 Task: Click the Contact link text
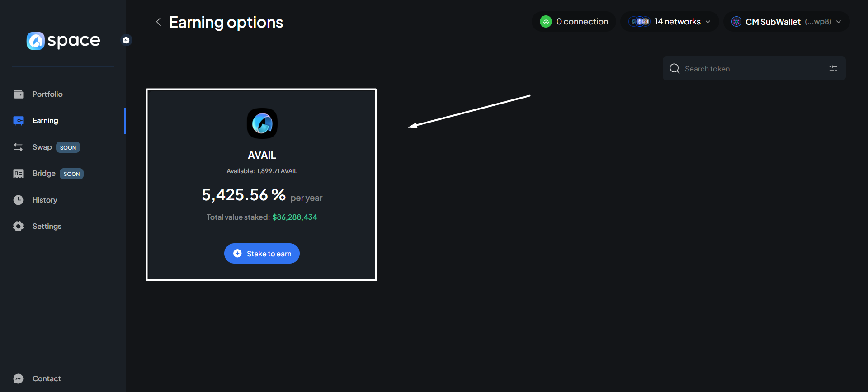tap(47, 378)
